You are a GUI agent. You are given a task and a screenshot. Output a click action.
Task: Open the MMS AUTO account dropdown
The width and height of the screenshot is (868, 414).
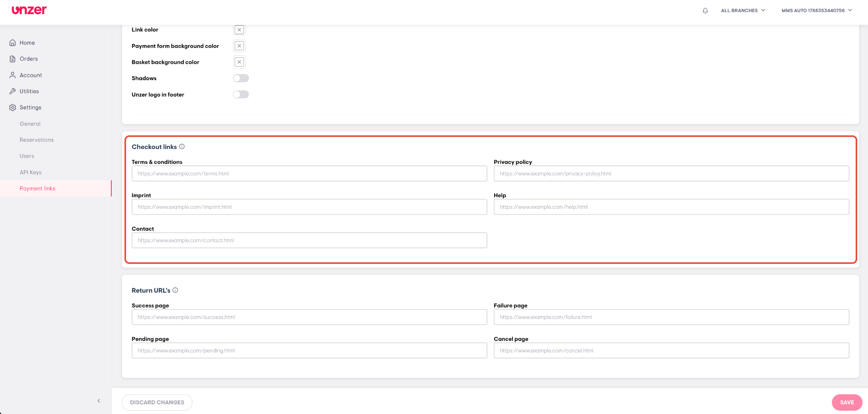click(817, 10)
